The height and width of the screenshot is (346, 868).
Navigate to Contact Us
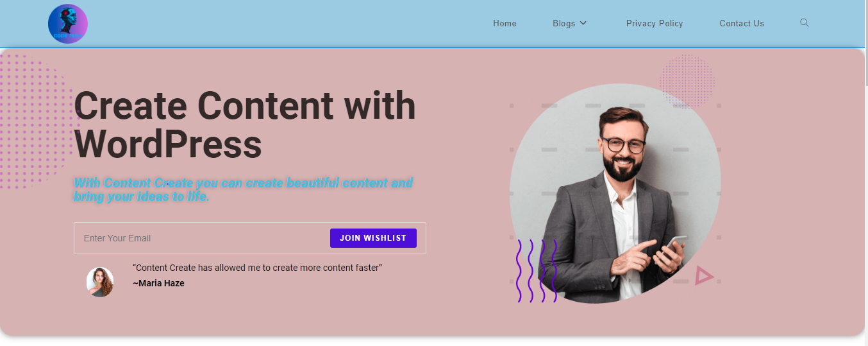[742, 23]
